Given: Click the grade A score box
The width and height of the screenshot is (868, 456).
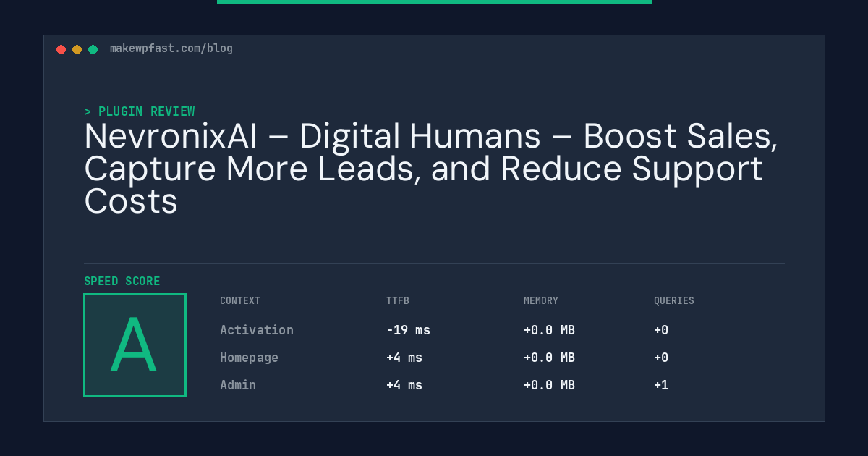Looking at the screenshot, I should pyautogui.click(x=135, y=345).
